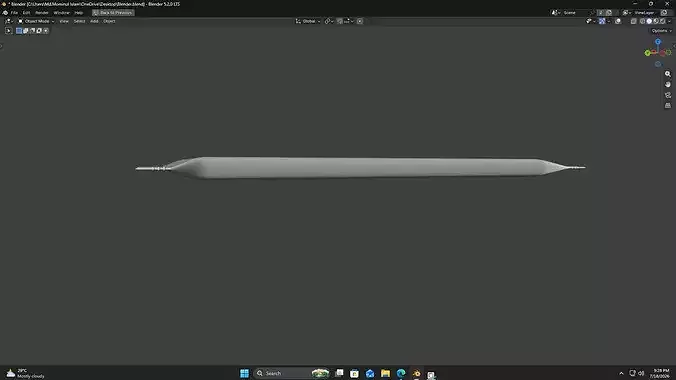
Task: Open the Options dropdown
Action: click(x=662, y=31)
